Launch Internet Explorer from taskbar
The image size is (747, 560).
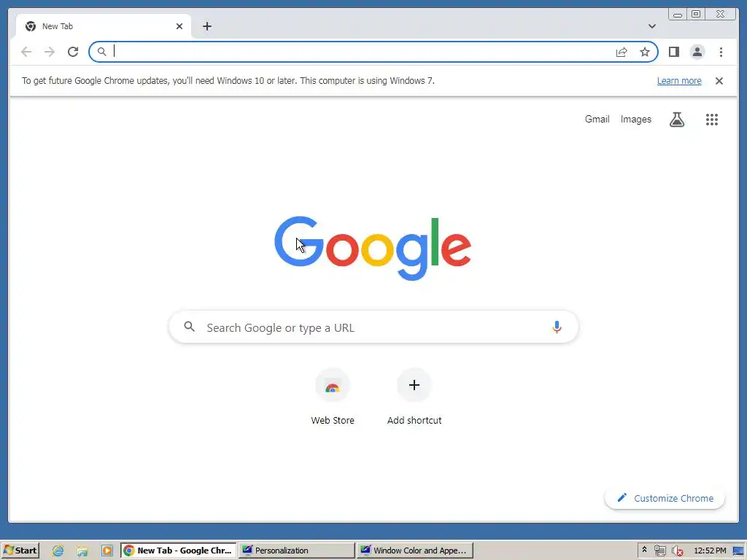pos(58,551)
